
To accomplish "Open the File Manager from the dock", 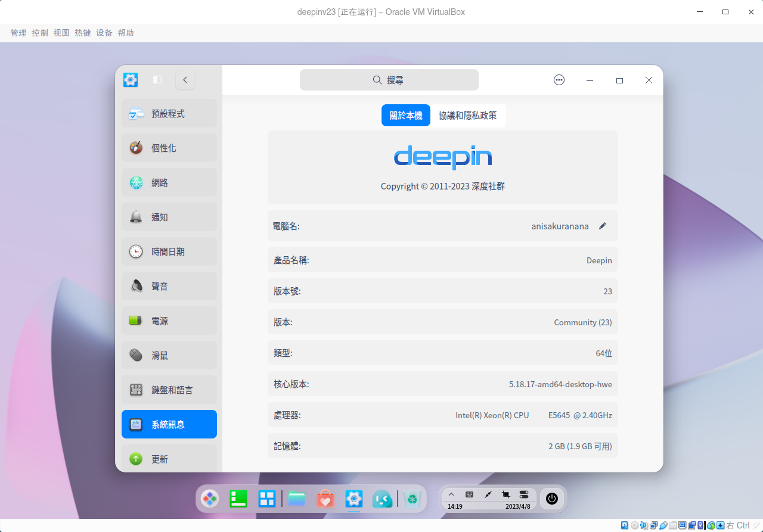I will tap(297, 499).
